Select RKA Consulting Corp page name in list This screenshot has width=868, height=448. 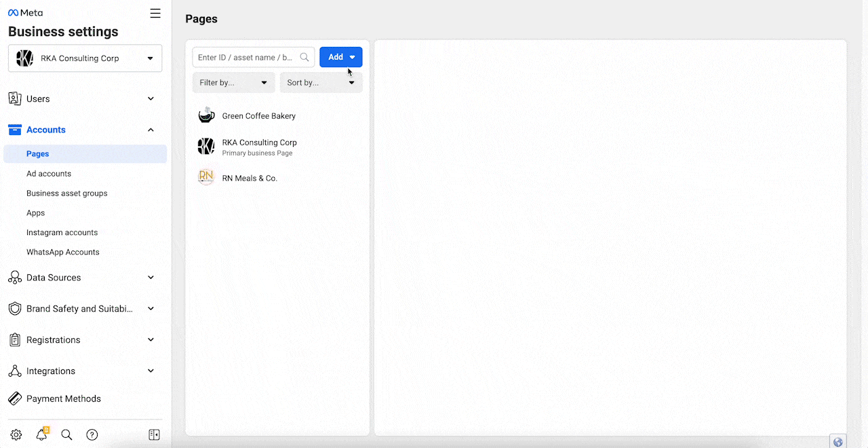(260, 143)
